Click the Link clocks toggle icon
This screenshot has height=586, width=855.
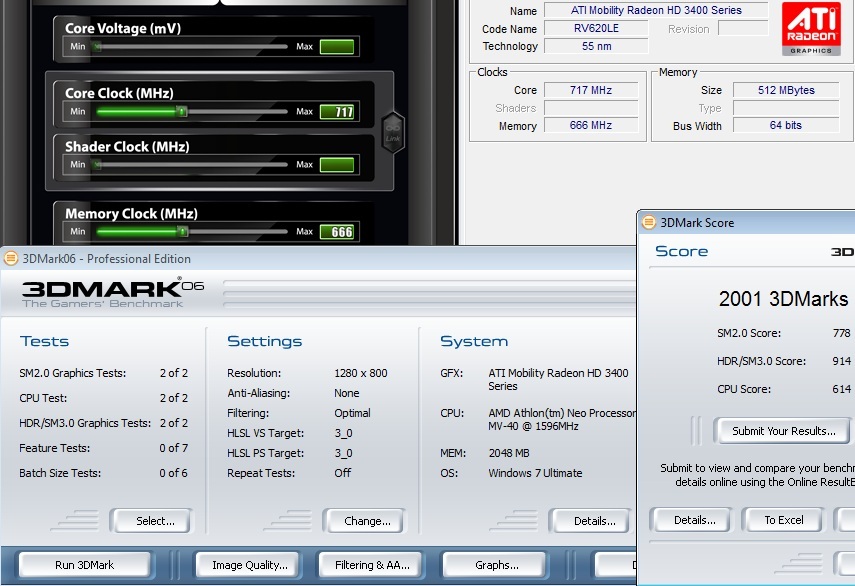point(393,132)
